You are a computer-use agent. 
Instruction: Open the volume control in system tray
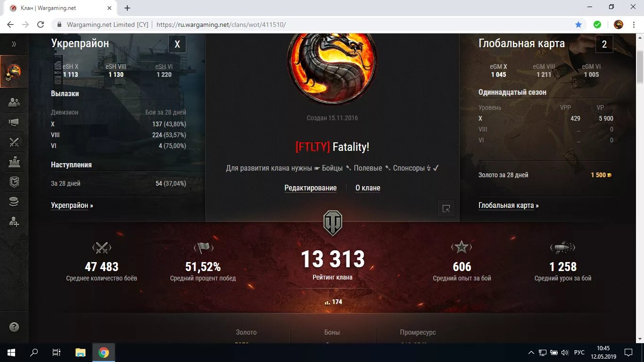(564, 353)
